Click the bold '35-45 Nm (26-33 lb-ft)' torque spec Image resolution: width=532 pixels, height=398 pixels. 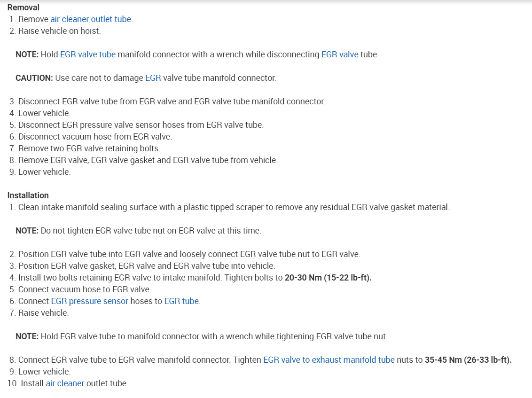click(468, 360)
